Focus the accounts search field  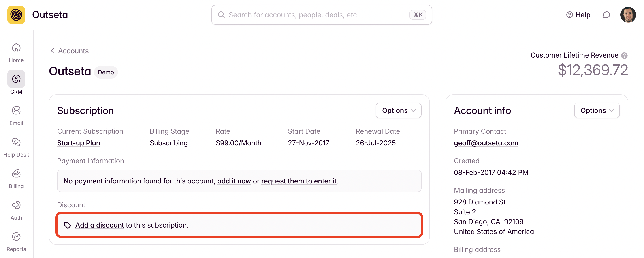(x=317, y=15)
